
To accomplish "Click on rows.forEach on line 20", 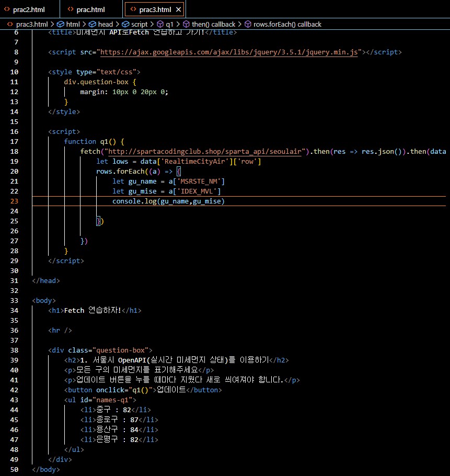I will (120, 172).
